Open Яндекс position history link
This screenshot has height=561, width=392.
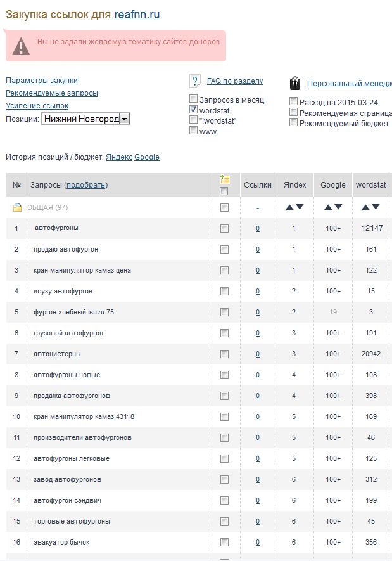119,157
